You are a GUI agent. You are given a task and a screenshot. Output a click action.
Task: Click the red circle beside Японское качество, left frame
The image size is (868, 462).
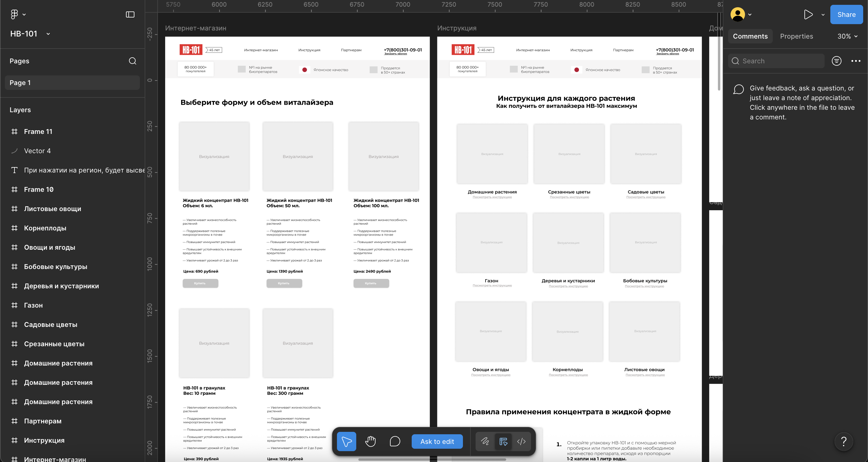pyautogui.click(x=305, y=70)
